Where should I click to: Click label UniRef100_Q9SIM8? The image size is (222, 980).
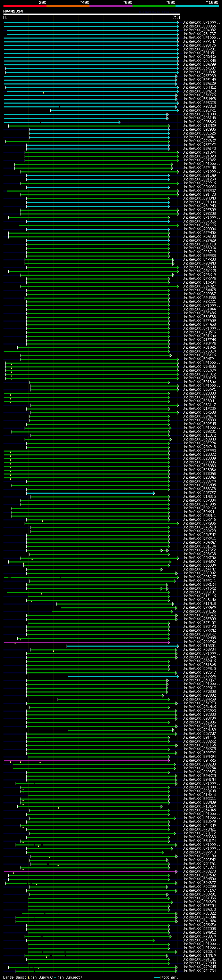coord(199,118)
